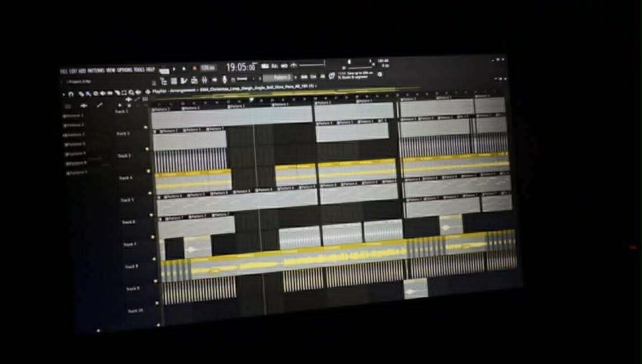This screenshot has height=364, width=642.
Task: Toggle the mute dot for Track 5
Action: tap(150, 215)
